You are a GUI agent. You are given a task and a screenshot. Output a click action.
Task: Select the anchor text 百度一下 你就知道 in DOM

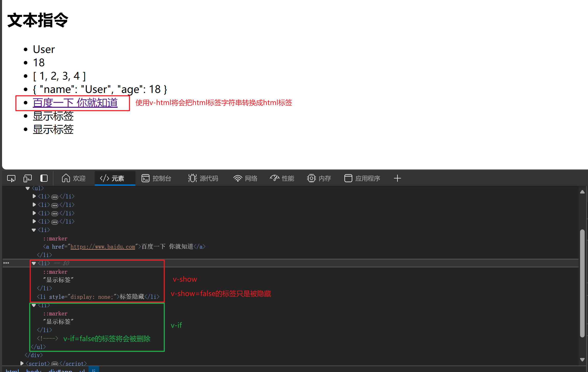click(167, 247)
